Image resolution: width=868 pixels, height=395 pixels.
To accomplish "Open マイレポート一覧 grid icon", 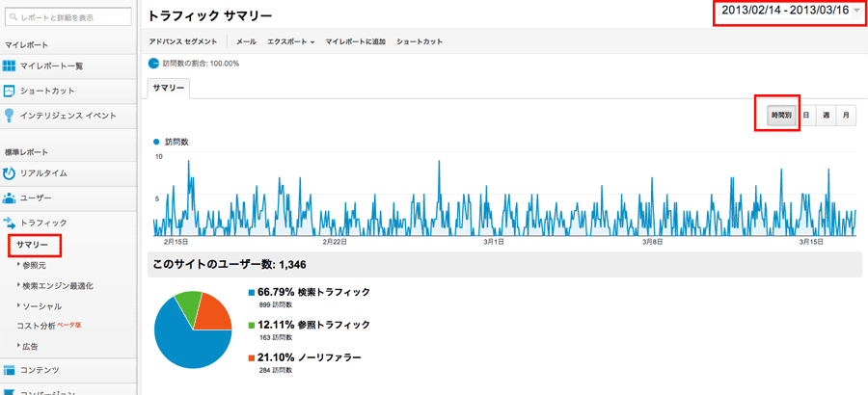I will pyautogui.click(x=9, y=66).
